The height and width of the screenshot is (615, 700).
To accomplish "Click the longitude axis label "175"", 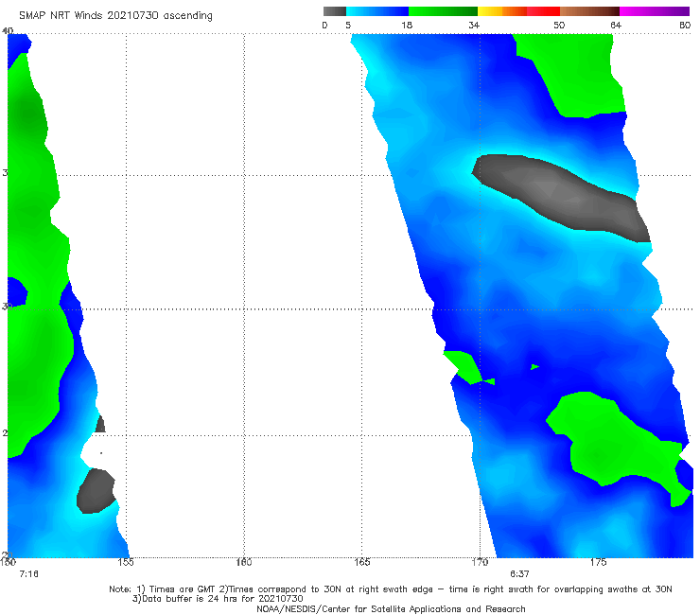I will pos(598,562).
